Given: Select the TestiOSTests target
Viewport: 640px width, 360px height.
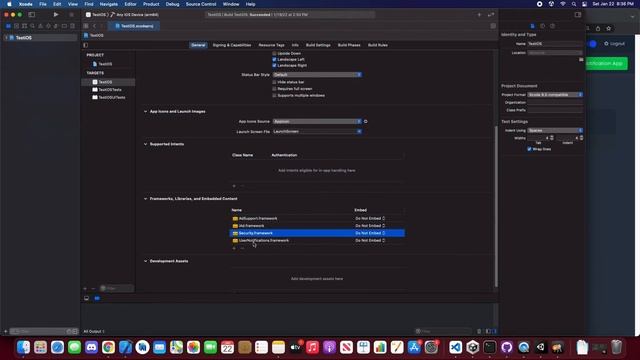Looking at the screenshot, I should pyautogui.click(x=109, y=90).
